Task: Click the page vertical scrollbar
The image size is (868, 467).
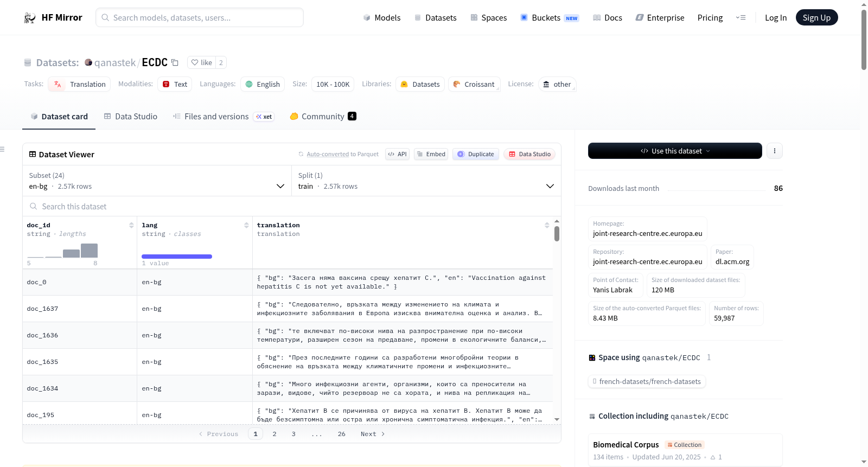Action: (x=864, y=41)
